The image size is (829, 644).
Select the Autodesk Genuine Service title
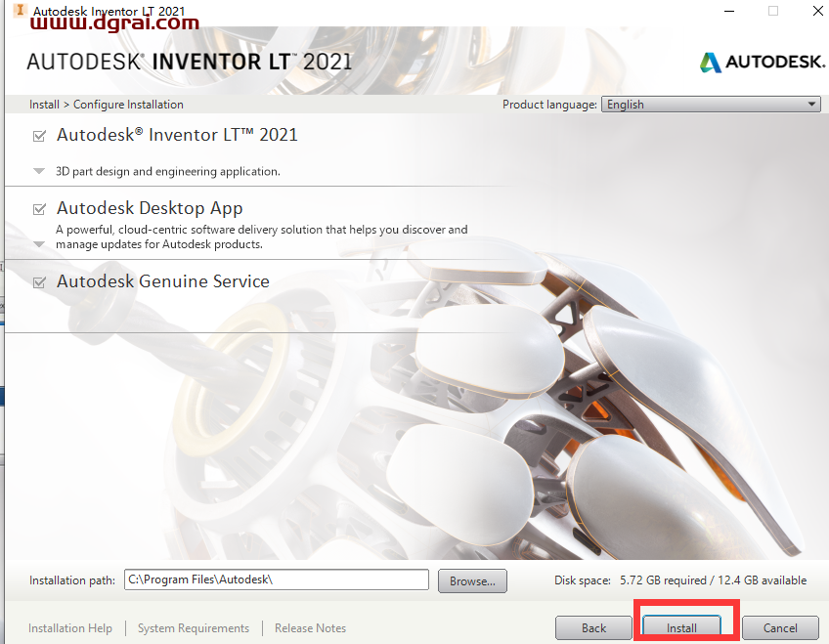tap(163, 281)
